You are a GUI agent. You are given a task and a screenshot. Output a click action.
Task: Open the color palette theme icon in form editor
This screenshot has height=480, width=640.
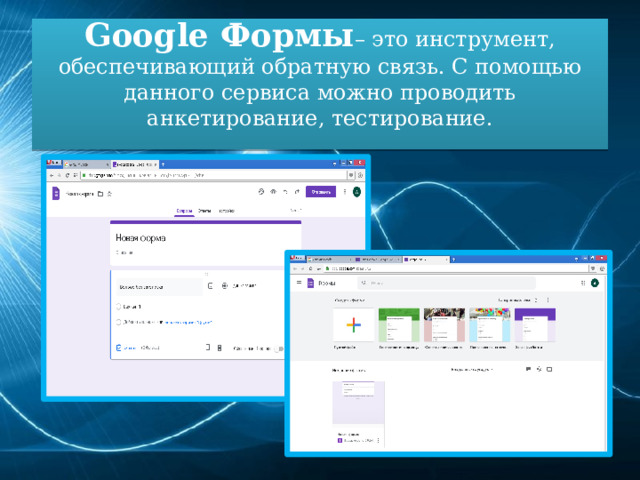pyautogui.click(x=261, y=191)
